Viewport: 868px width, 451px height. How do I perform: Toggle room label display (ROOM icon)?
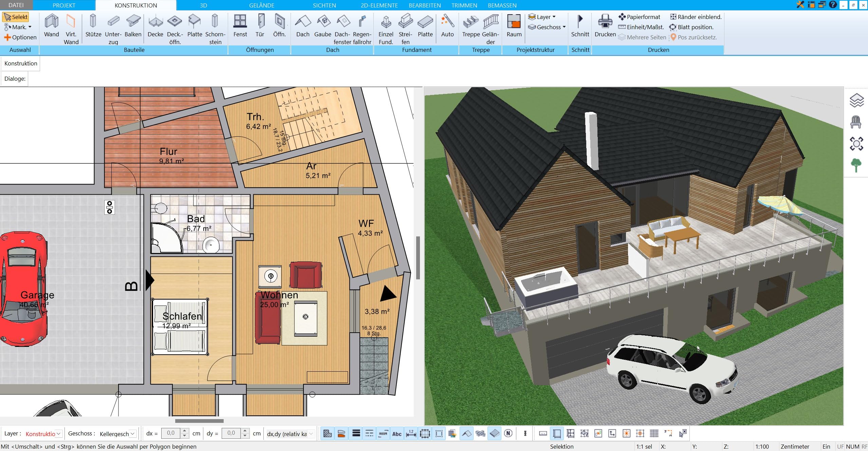(x=383, y=433)
